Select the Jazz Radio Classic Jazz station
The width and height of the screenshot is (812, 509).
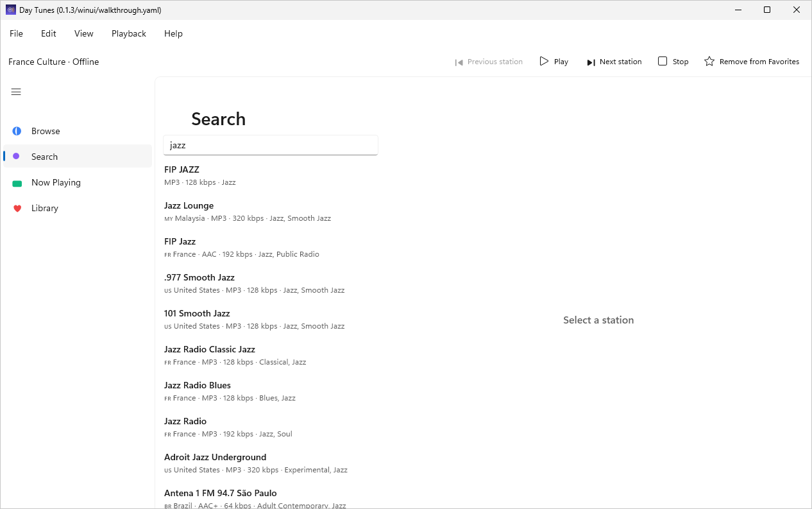pos(271,355)
